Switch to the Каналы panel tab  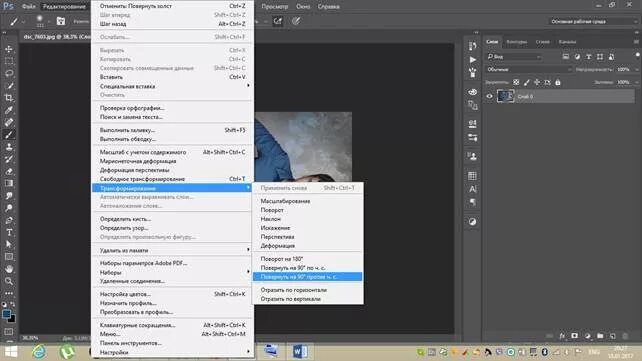pos(567,42)
